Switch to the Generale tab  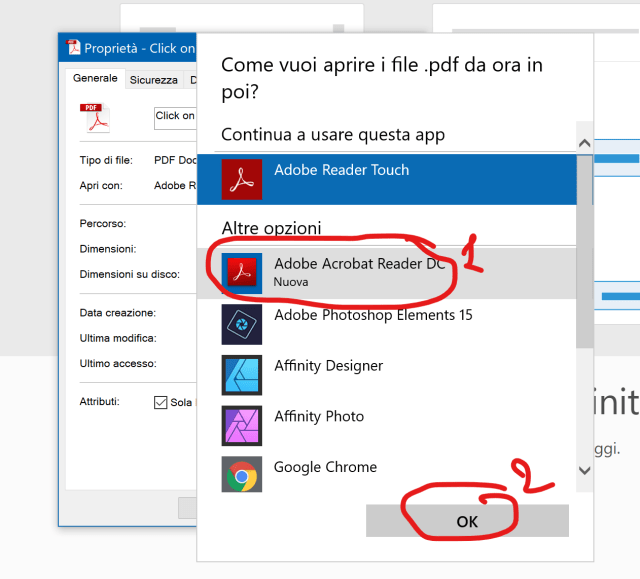click(95, 79)
